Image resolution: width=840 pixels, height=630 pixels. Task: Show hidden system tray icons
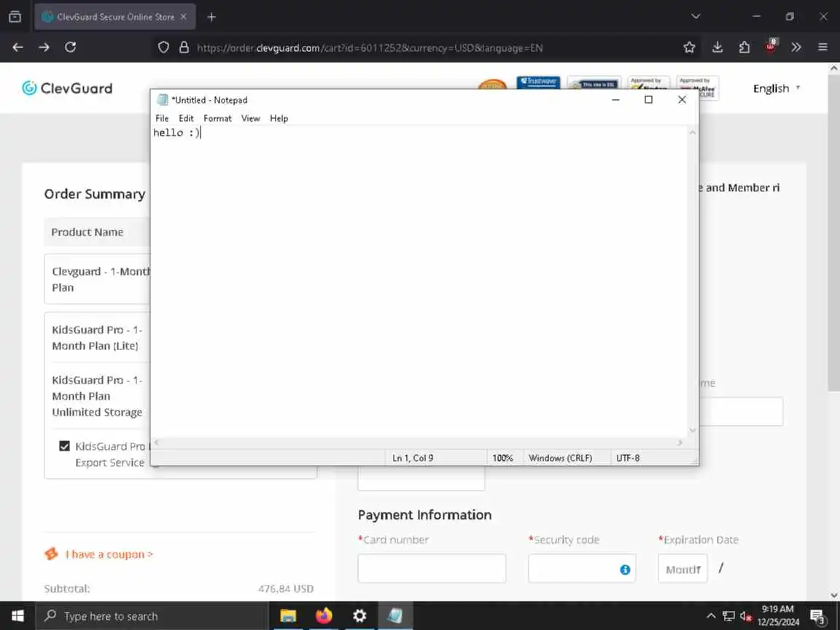coord(711,616)
